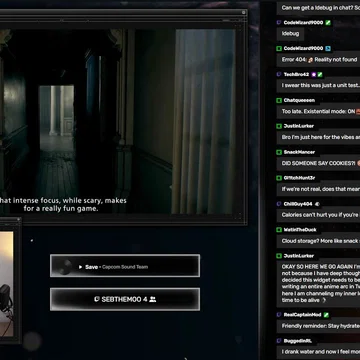Click the viewers icon after SEBTHEMOO 4
The width and height of the screenshot is (360, 360).
(x=153, y=299)
